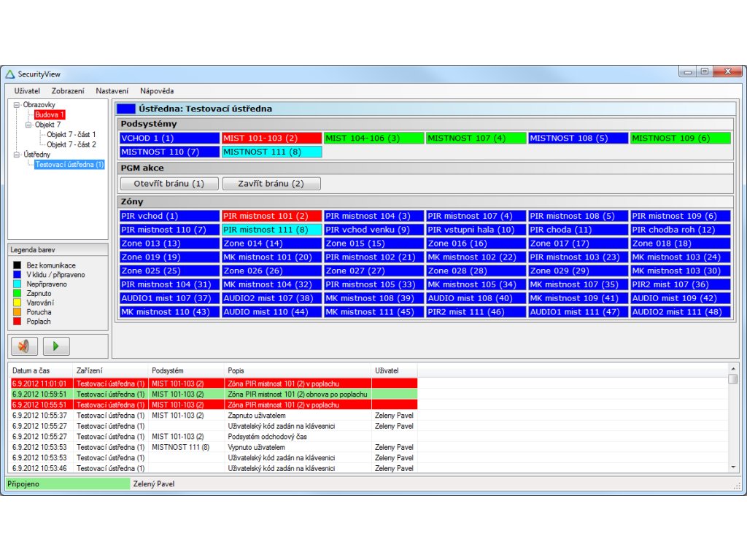Viewport: 747px width, 560px height.
Task: Collapse the Objekt 7 tree node
Action: (28, 125)
